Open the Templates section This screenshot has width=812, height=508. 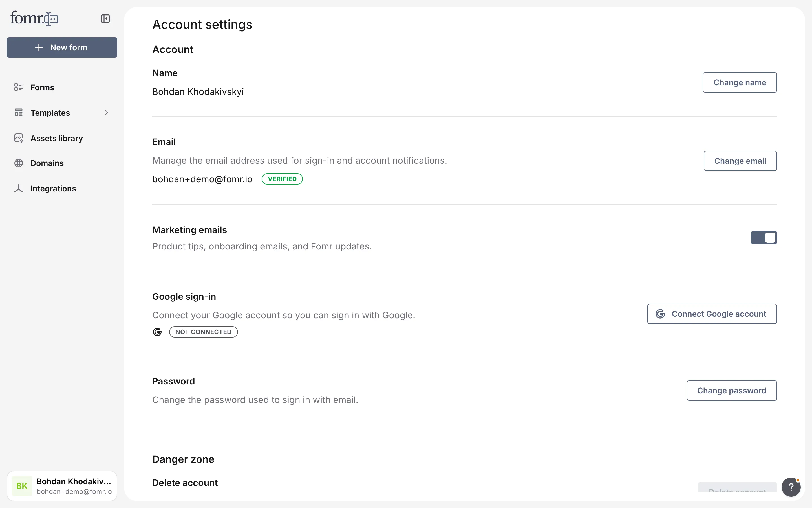pos(62,113)
